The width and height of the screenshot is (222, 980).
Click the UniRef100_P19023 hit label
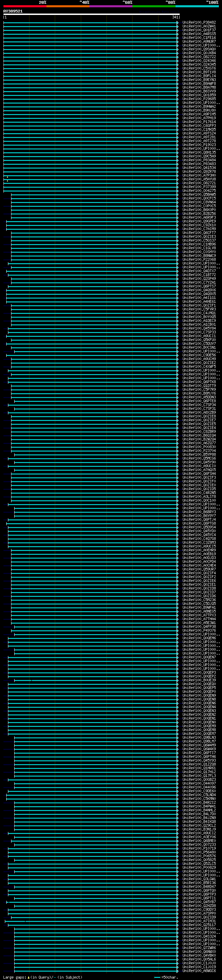[199, 145]
